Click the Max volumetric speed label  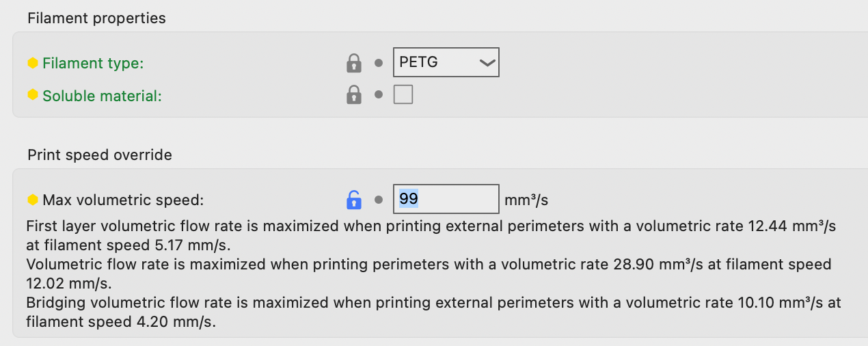123,200
